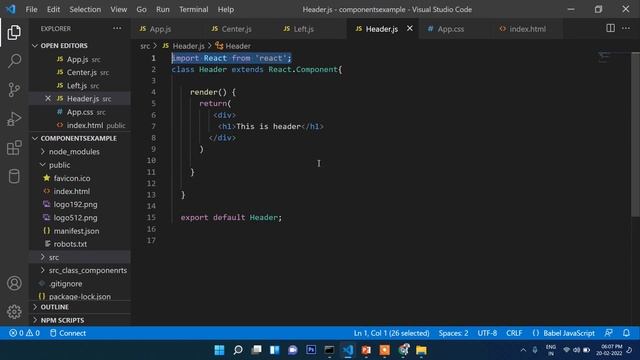Open the Search view in activity bar
This screenshot has width=640, height=360.
pos(14,61)
